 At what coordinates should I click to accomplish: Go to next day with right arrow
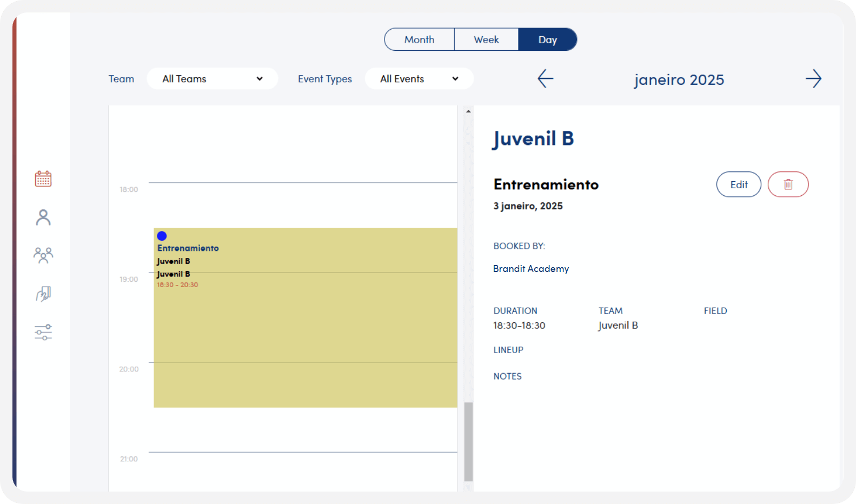point(813,79)
